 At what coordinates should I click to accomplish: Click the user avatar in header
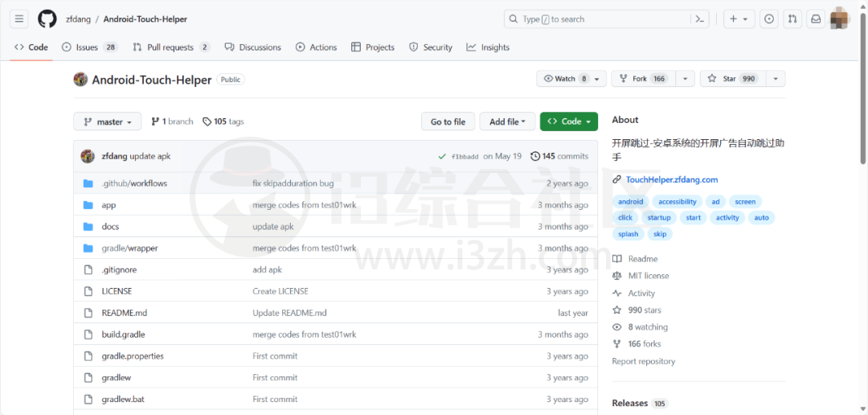point(840,18)
